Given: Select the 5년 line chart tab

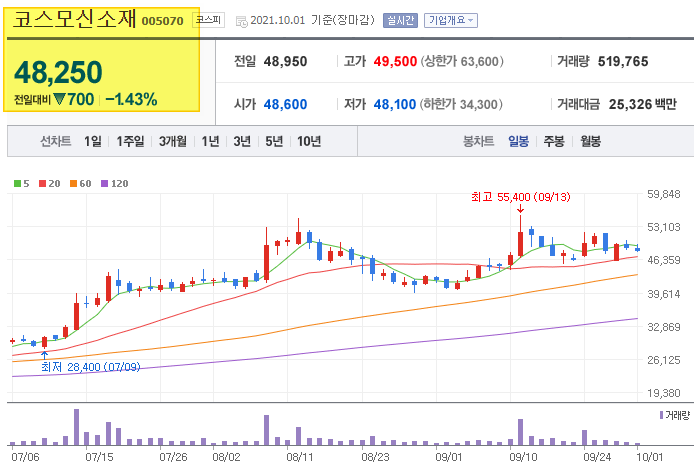Looking at the screenshot, I should (x=274, y=141).
